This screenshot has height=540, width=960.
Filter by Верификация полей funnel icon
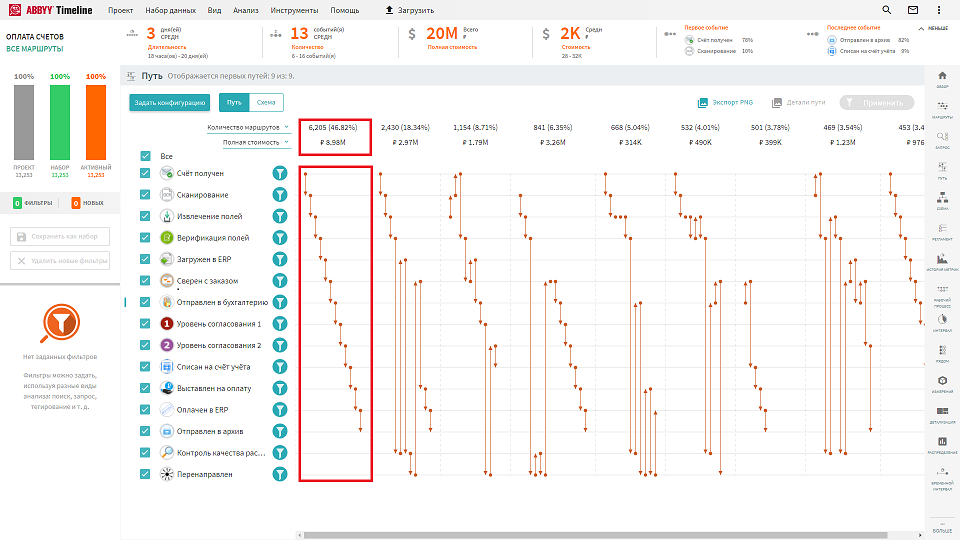coord(280,238)
